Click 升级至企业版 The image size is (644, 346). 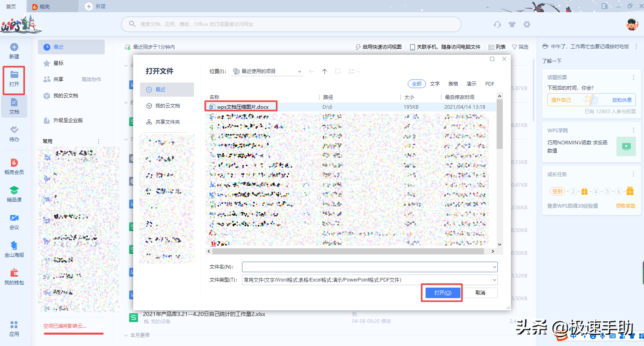[x=68, y=120]
